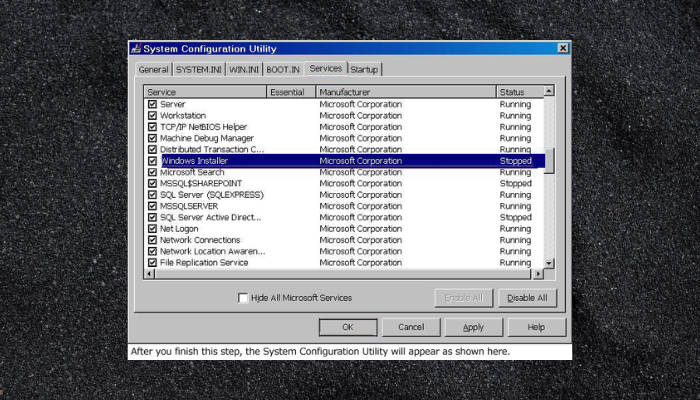The width and height of the screenshot is (700, 400).
Task: Toggle the SQL Server (SQLEXPRESS) checkbox
Action: 152,195
